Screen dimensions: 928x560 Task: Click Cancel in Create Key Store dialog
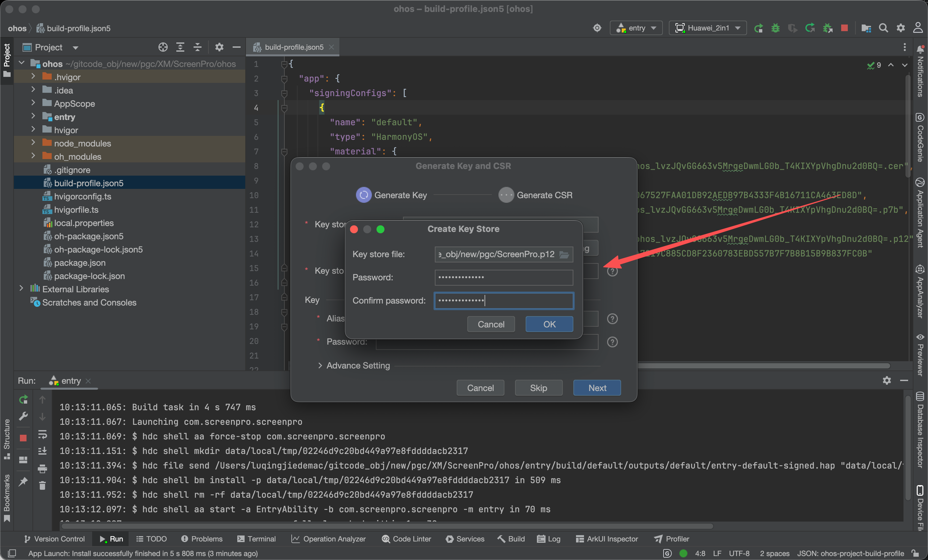coord(491,324)
